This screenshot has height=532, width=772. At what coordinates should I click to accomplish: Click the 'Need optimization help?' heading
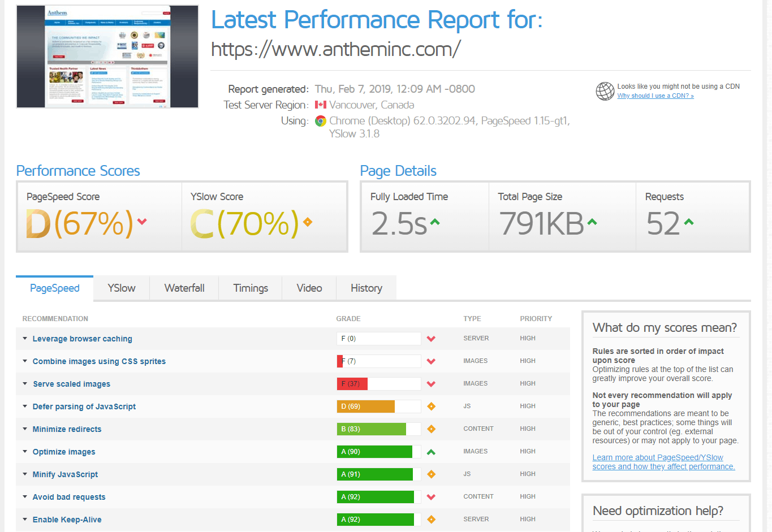click(x=658, y=511)
